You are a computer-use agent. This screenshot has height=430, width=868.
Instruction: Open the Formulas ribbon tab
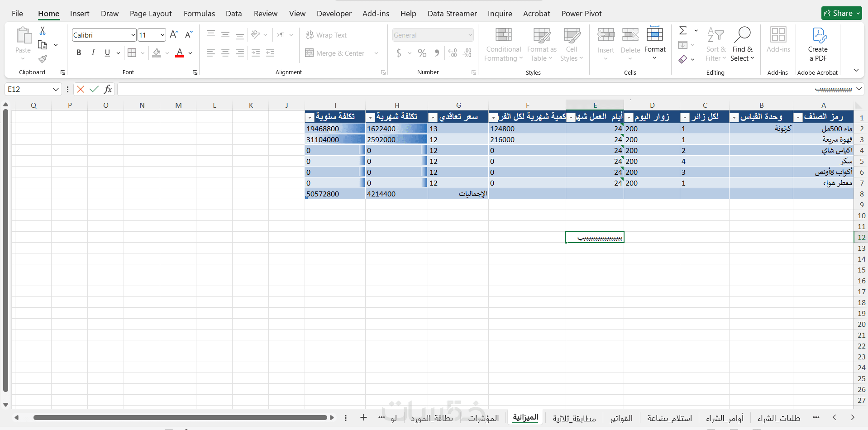199,14
